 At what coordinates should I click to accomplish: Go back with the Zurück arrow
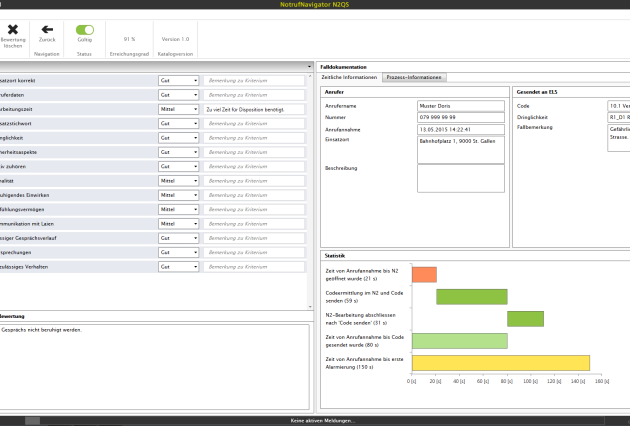point(47,29)
